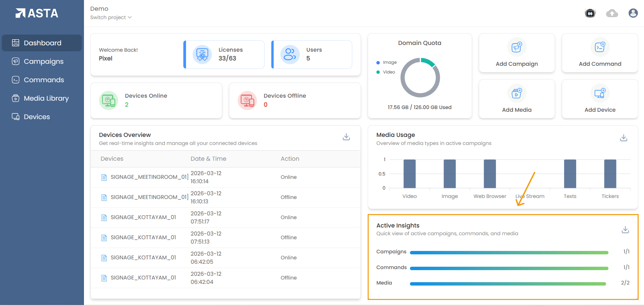
Task: Click the Add Campaign icon
Action: (x=516, y=47)
